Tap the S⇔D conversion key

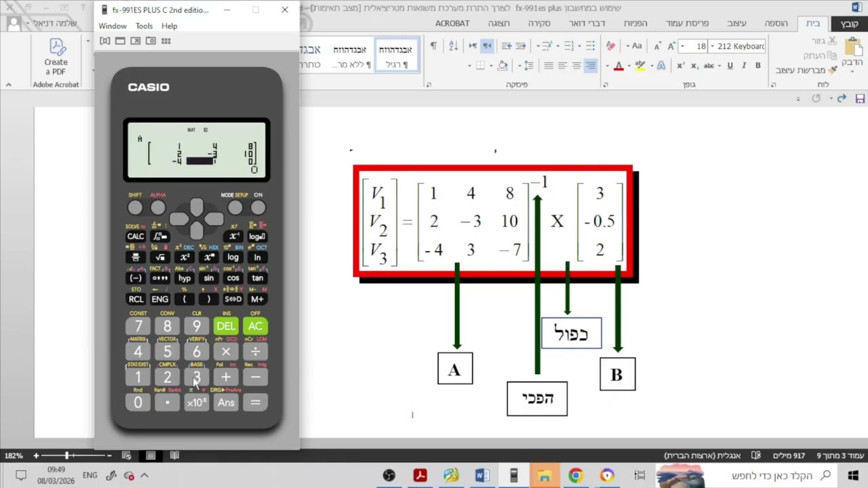pos(233,300)
